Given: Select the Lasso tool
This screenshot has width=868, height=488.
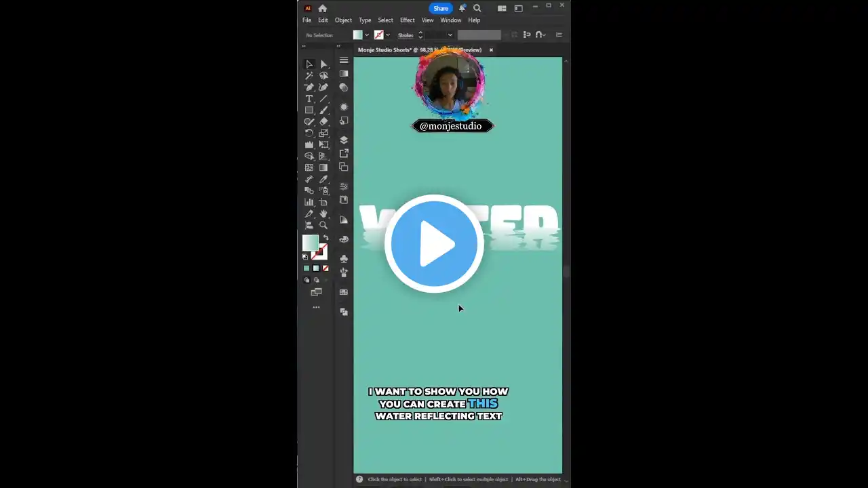Looking at the screenshot, I should click(323, 76).
